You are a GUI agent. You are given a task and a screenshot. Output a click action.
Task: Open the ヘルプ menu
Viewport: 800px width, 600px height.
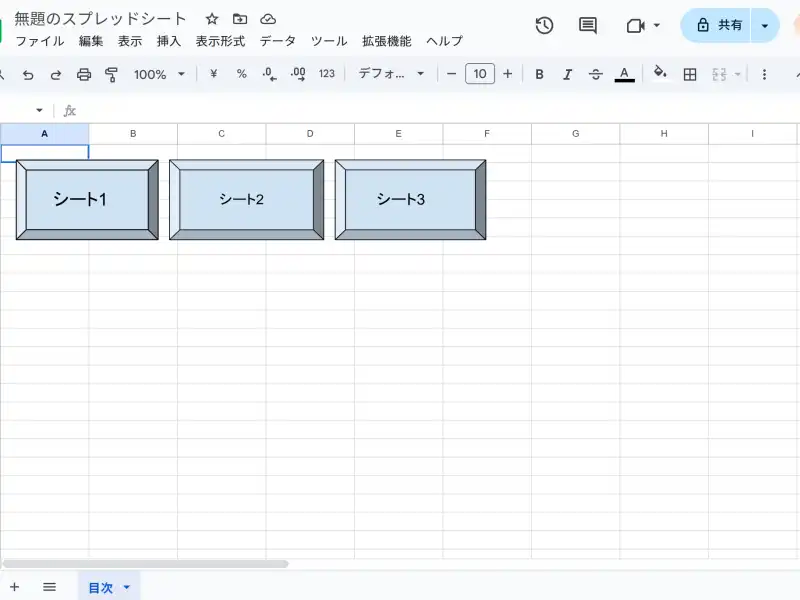point(444,41)
